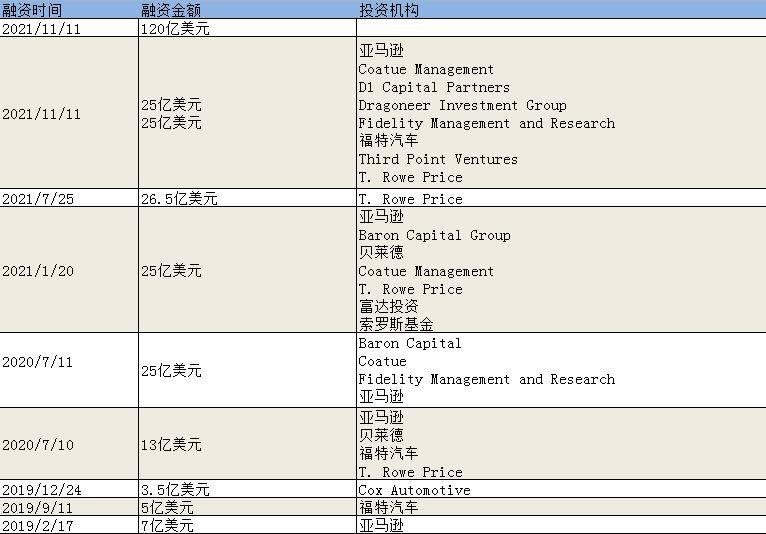This screenshot has width=766, height=534.
Task: Select the 2021/1/20 date cell
Action: [x=37, y=271]
